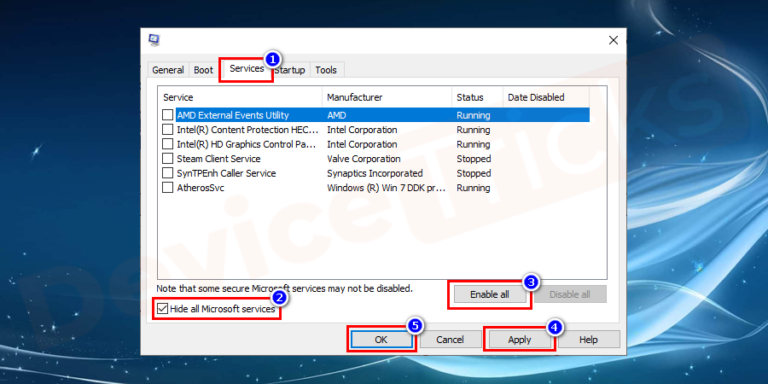768x384 pixels.
Task: Click Running status of AtherosSvc
Action: 473,188
